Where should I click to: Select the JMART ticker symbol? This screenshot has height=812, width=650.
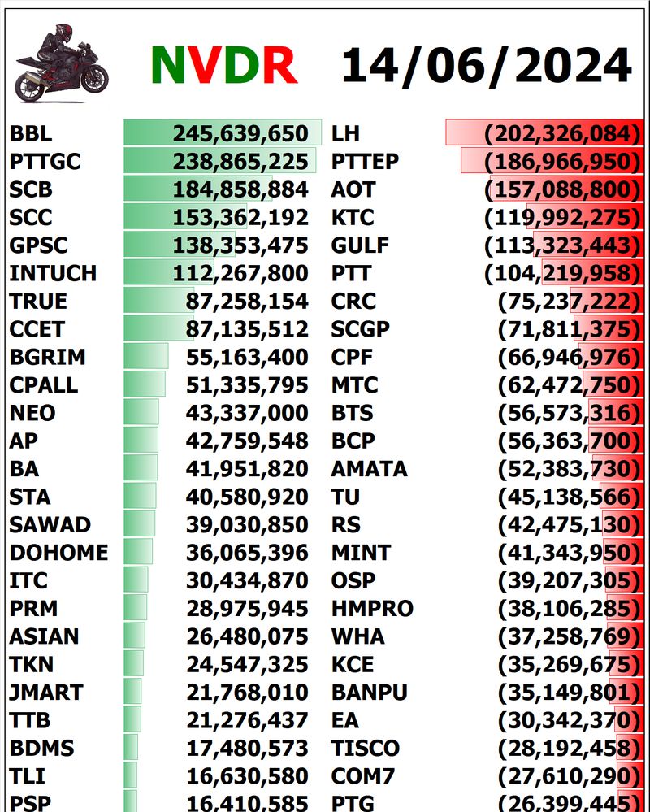pyautogui.click(x=46, y=693)
